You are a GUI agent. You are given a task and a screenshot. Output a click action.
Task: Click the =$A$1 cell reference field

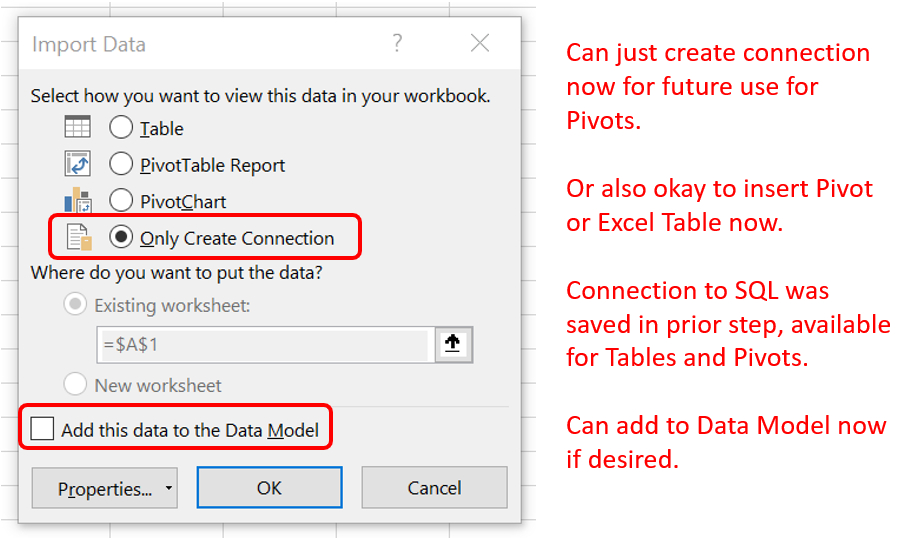click(x=263, y=345)
